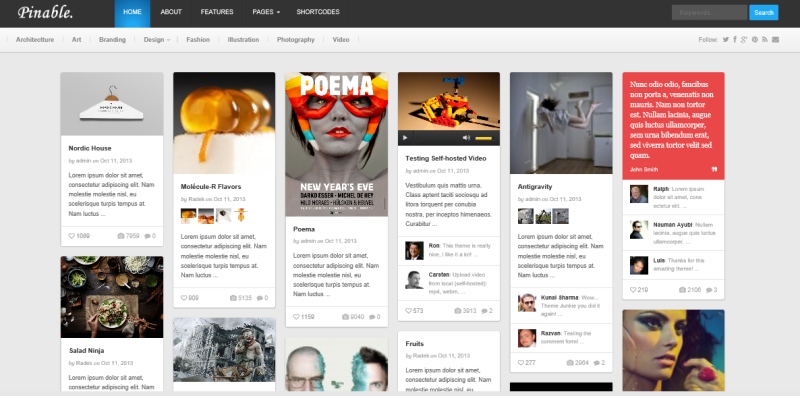800x396 pixels.
Task: Like the Antigravity post (277 heart)
Action: 520,362
